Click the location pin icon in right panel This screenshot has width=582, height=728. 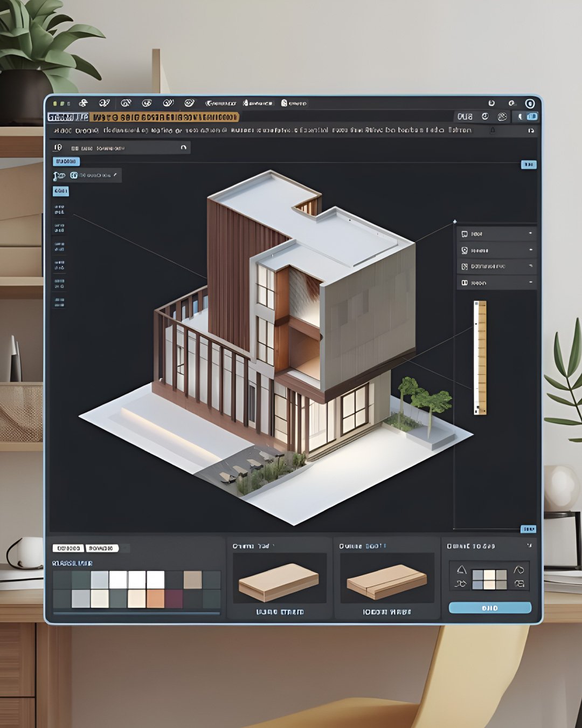(x=465, y=250)
